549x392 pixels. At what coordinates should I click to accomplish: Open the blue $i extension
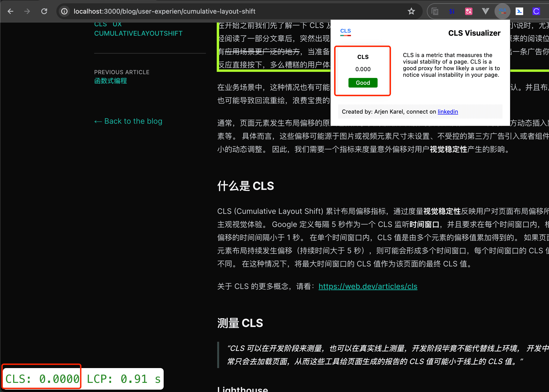(452, 11)
